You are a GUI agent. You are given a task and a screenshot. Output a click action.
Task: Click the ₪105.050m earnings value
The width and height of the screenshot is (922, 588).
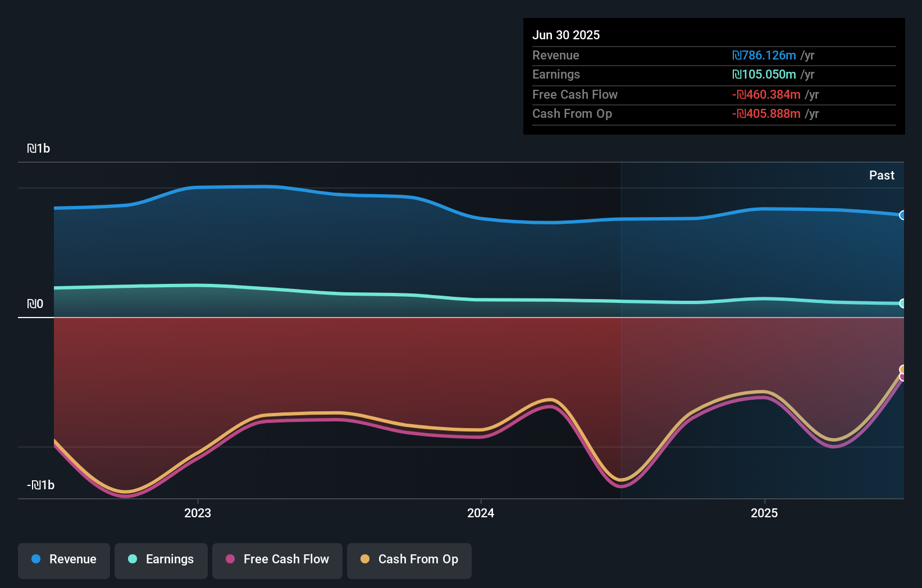pos(764,75)
